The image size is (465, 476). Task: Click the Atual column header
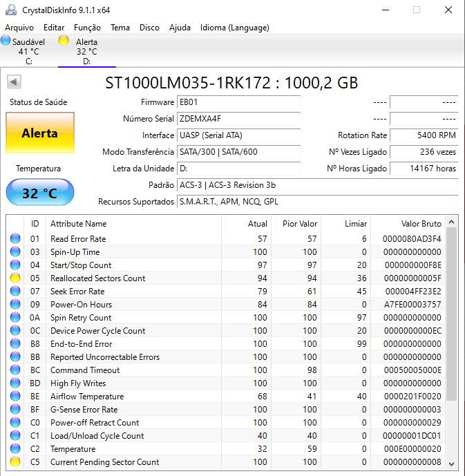tap(247, 224)
